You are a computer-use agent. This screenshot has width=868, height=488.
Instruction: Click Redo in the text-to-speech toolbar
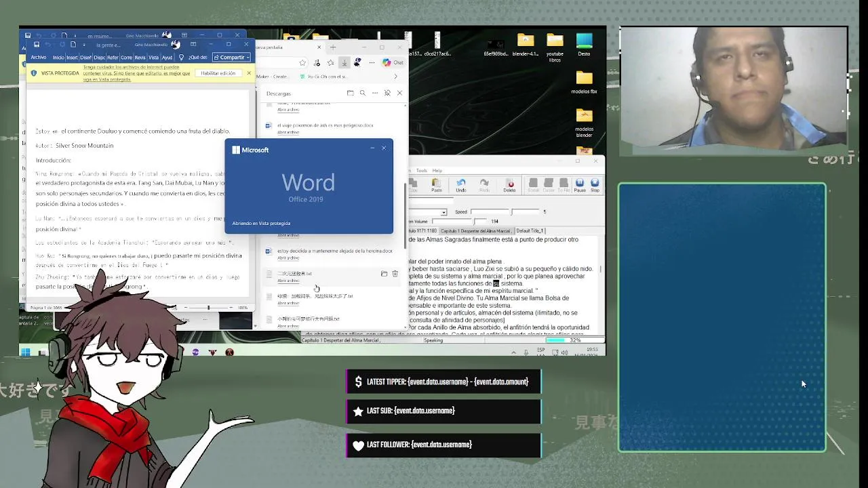[484, 185]
